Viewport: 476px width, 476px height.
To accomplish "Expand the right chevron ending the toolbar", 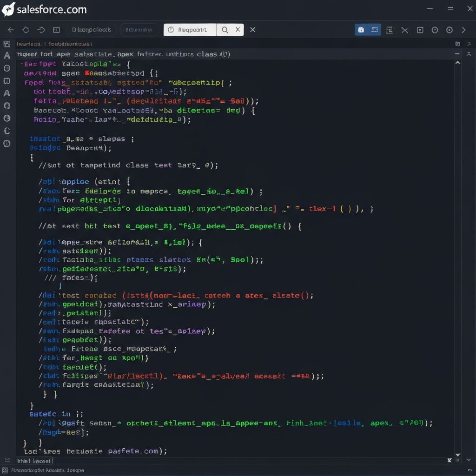I will (463, 30).
